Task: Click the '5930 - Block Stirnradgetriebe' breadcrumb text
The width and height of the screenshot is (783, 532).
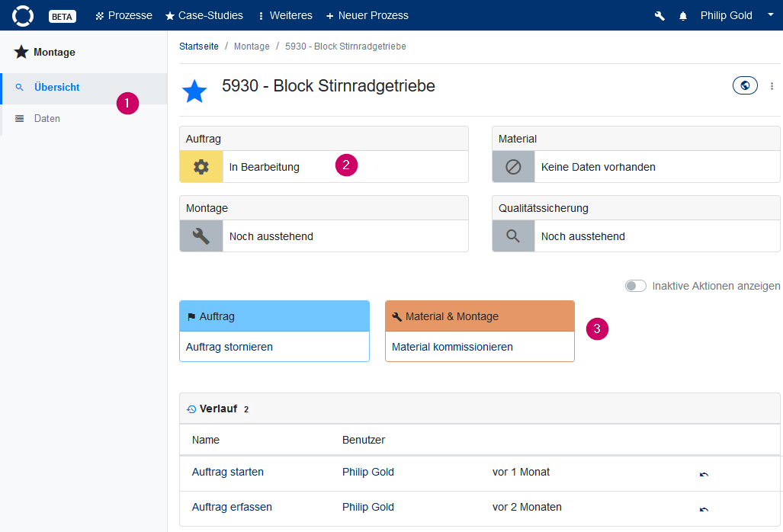Action: click(345, 46)
